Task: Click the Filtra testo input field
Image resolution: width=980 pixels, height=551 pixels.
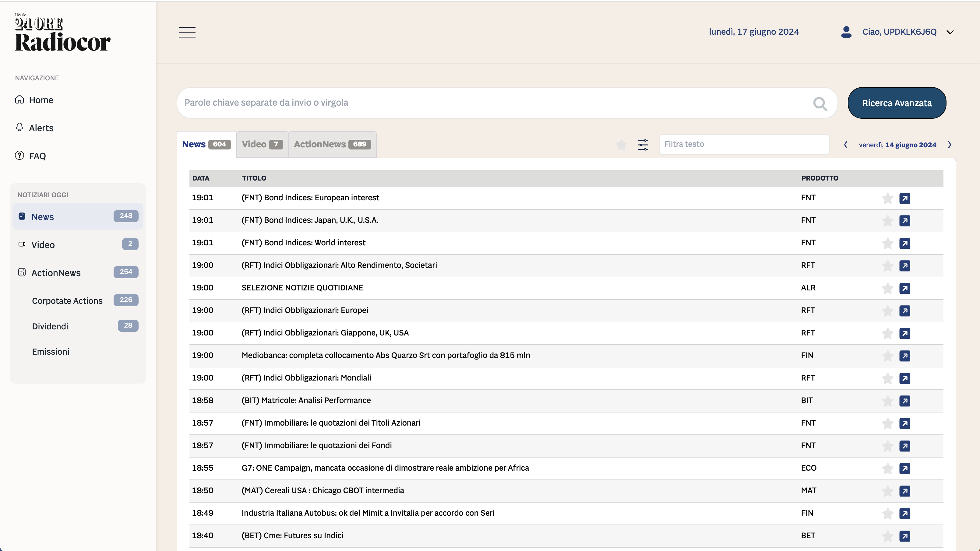Action: click(x=743, y=145)
